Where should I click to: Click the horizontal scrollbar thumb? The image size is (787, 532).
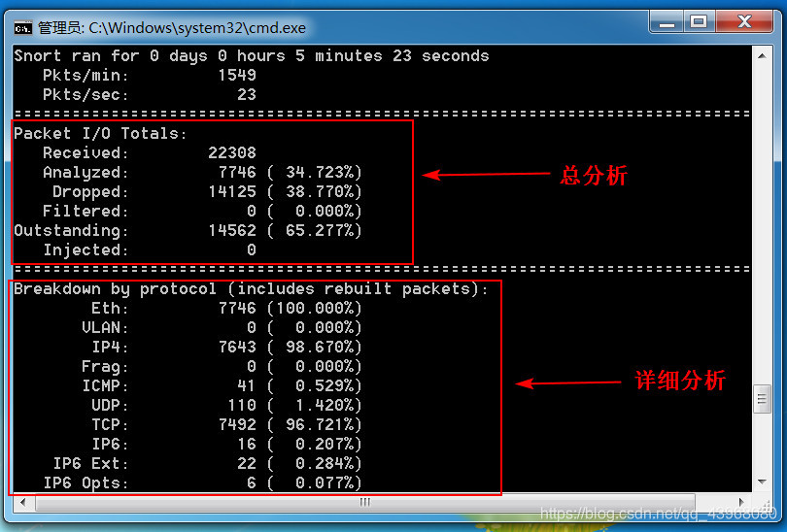[x=365, y=502]
